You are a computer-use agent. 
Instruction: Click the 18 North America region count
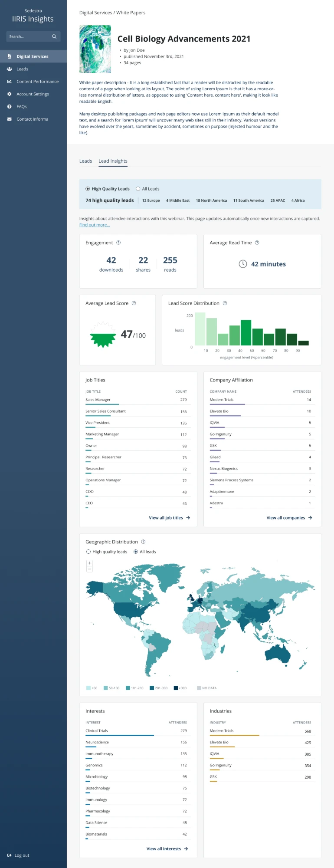211,201
